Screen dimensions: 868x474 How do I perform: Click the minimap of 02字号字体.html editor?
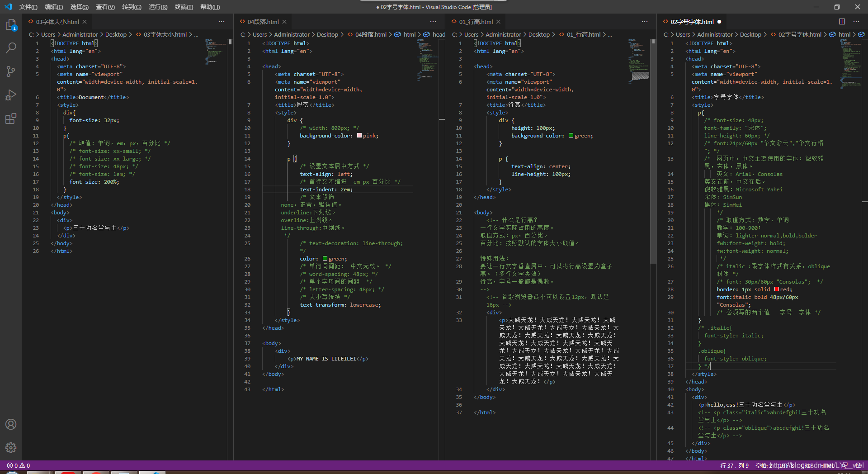click(850, 65)
